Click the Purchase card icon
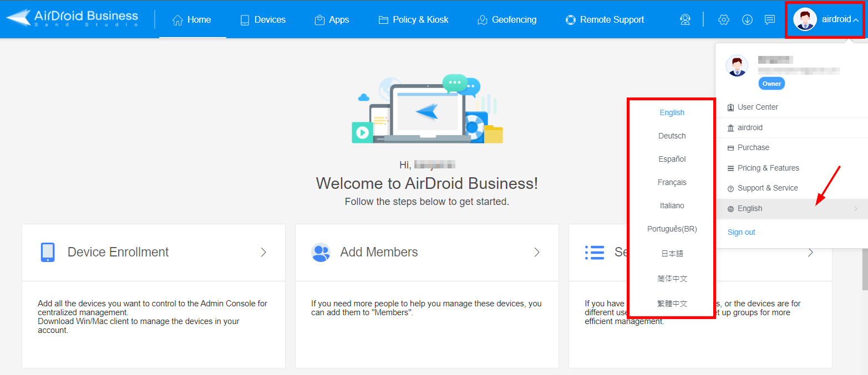Screen dimensions: 868x375 point(731,148)
